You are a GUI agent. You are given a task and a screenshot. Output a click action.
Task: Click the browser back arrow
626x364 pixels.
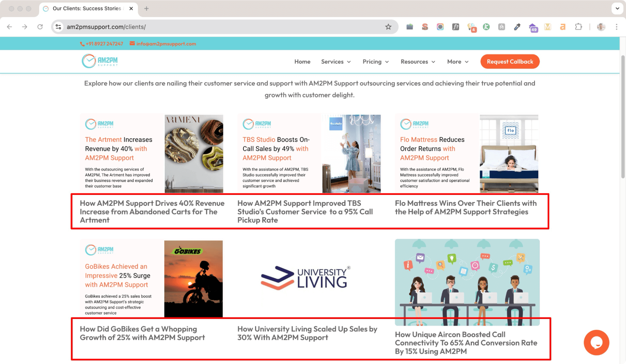(x=9, y=27)
